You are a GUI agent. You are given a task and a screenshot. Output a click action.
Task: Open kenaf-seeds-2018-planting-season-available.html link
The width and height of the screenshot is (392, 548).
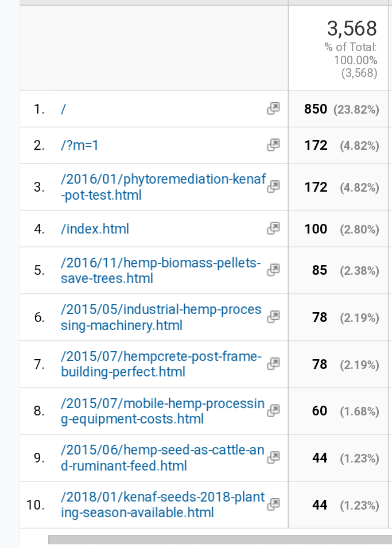(x=162, y=504)
